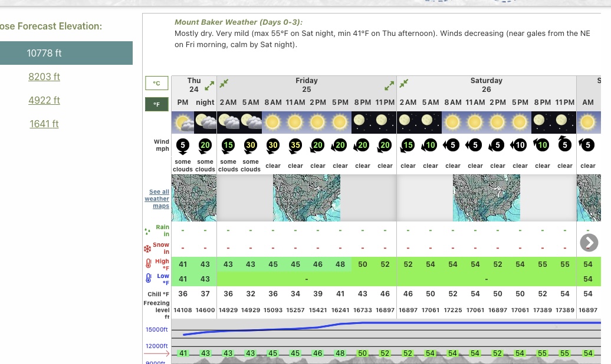Click the Friday 5 AM wind bubble showing 30

[251, 145]
